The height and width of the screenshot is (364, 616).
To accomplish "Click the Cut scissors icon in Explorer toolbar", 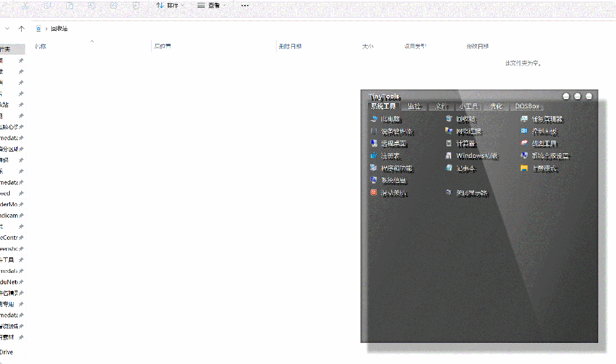I will tap(25, 6).
